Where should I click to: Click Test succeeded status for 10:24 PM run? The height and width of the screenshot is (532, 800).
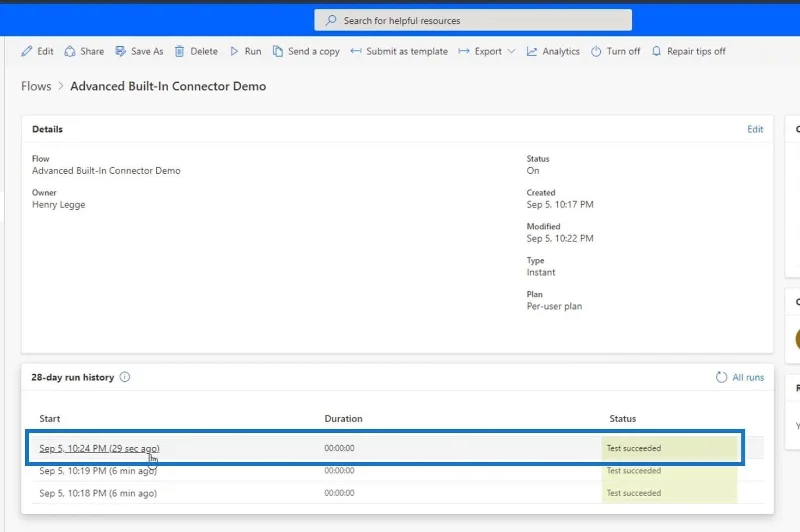coord(634,448)
